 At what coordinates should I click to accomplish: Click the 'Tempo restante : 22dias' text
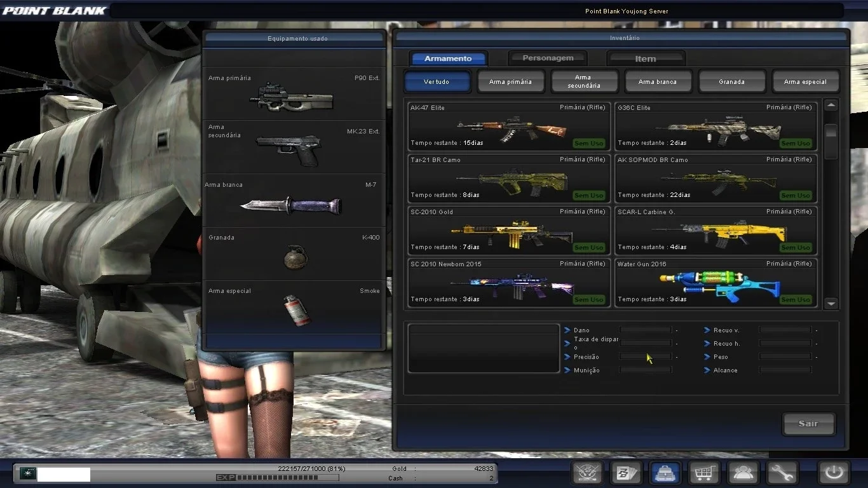tap(654, 195)
